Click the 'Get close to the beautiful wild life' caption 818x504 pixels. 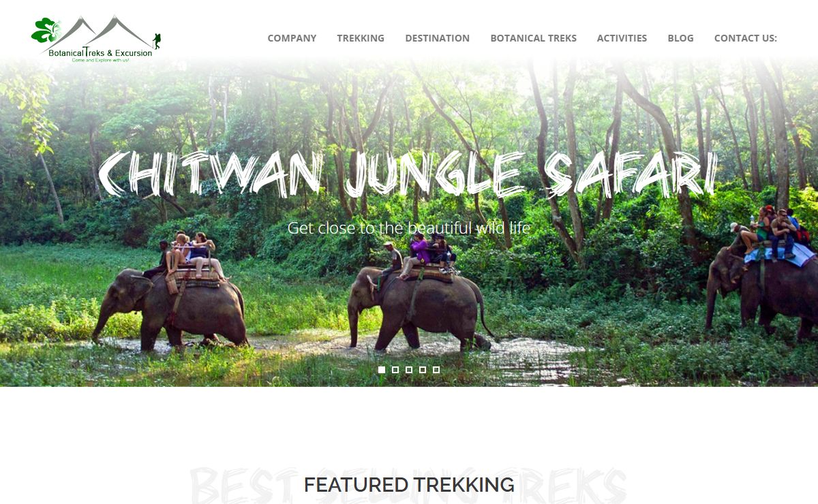pyautogui.click(x=408, y=228)
